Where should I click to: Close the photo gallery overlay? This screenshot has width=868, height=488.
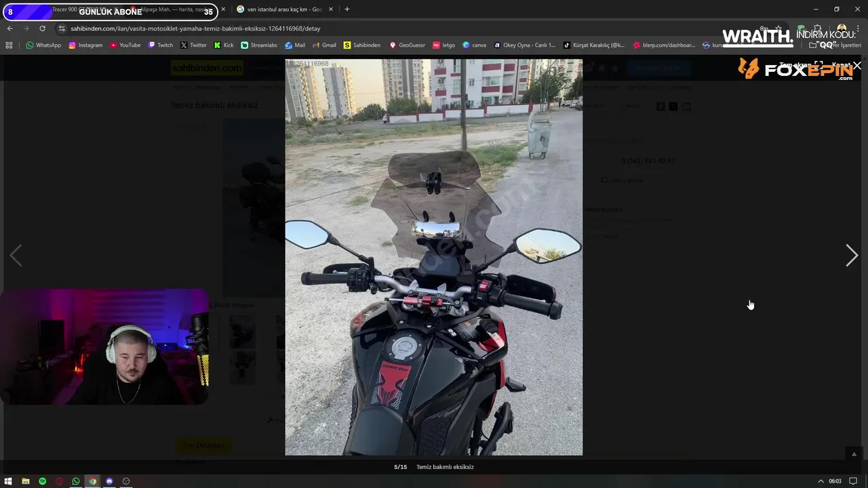click(x=857, y=66)
